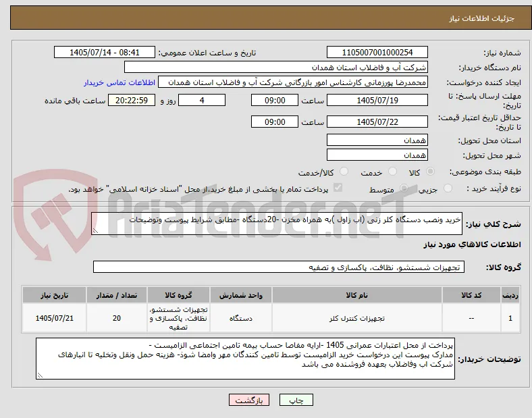This screenshot has width=532, height=418.
Task: Click the بازگشت back button
Action: pos(249,400)
